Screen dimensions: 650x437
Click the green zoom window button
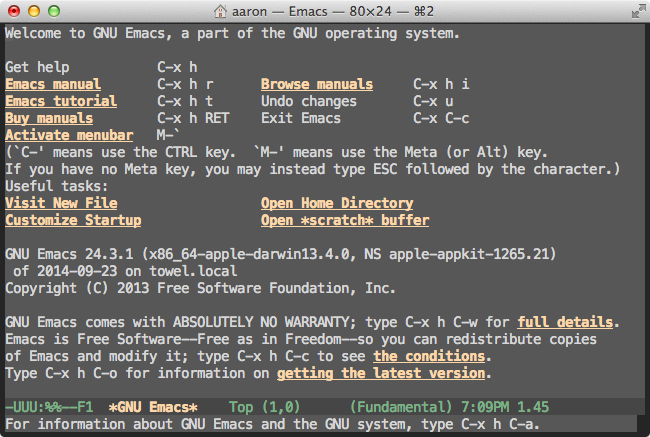pyautogui.click(x=54, y=11)
